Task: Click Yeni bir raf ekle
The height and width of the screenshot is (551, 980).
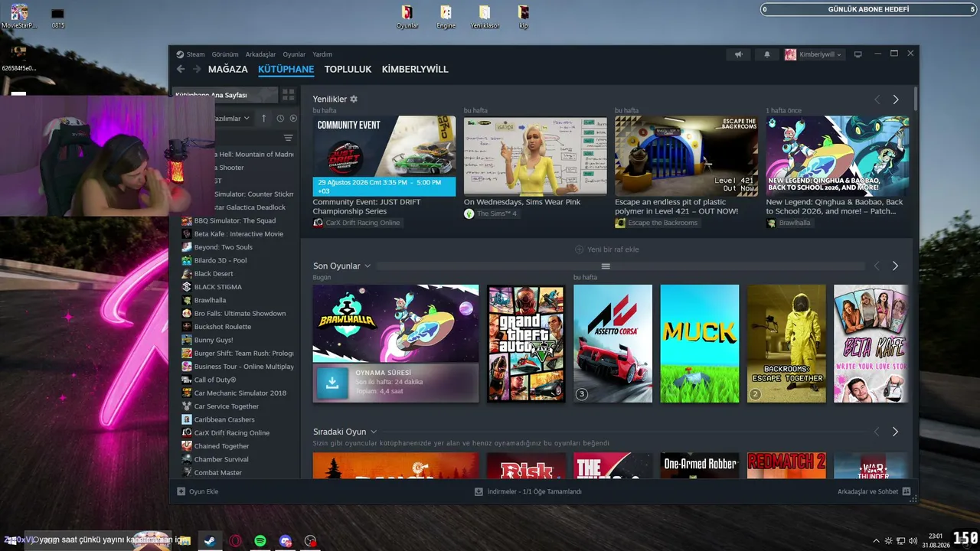Action: point(606,249)
